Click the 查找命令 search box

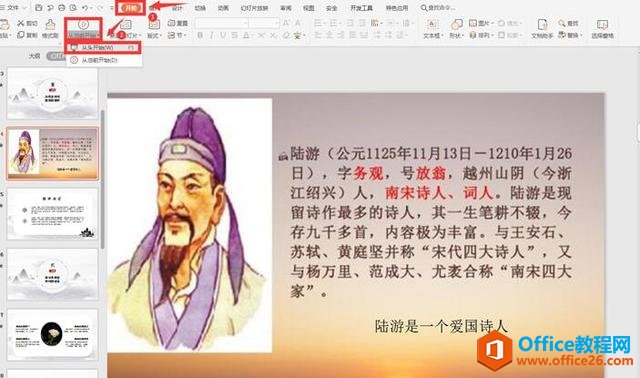click(x=438, y=8)
